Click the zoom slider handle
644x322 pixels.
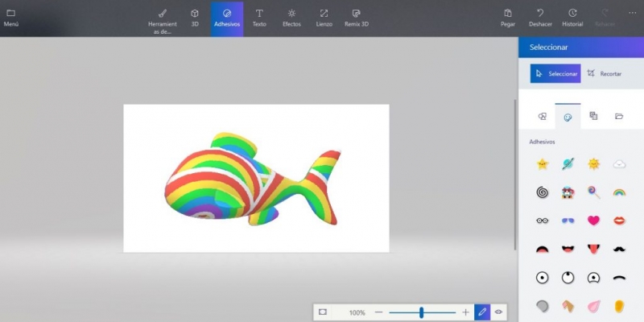click(x=421, y=312)
